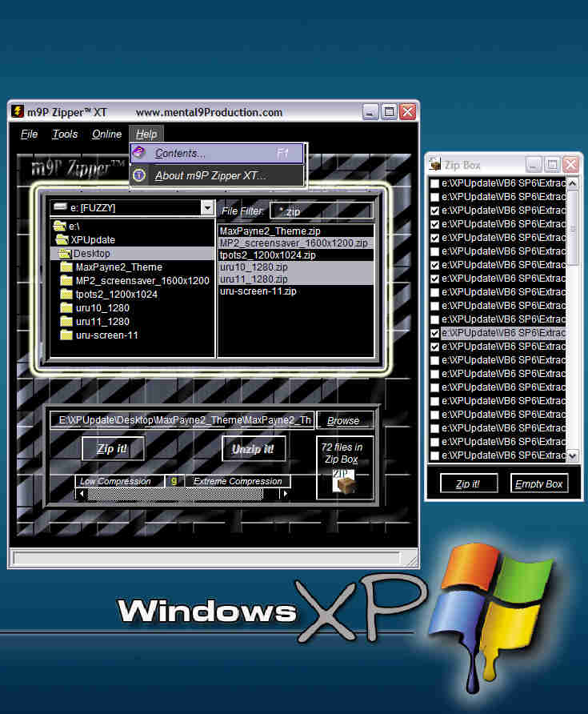
Task: Click the round icon beside About m9P Zipper XT
Action: [139, 174]
